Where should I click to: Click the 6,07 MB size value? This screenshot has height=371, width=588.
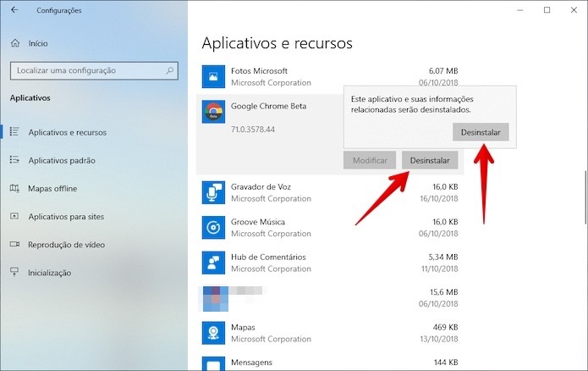click(x=443, y=71)
